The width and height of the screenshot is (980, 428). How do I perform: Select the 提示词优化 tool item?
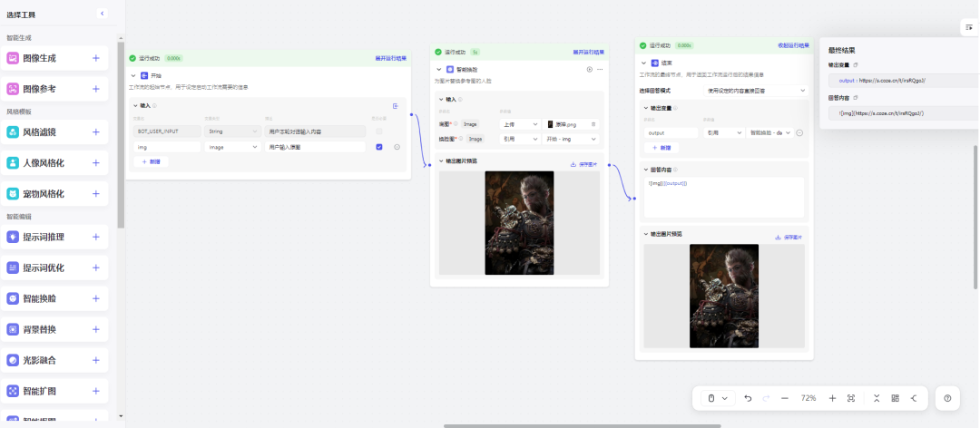pos(54,267)
